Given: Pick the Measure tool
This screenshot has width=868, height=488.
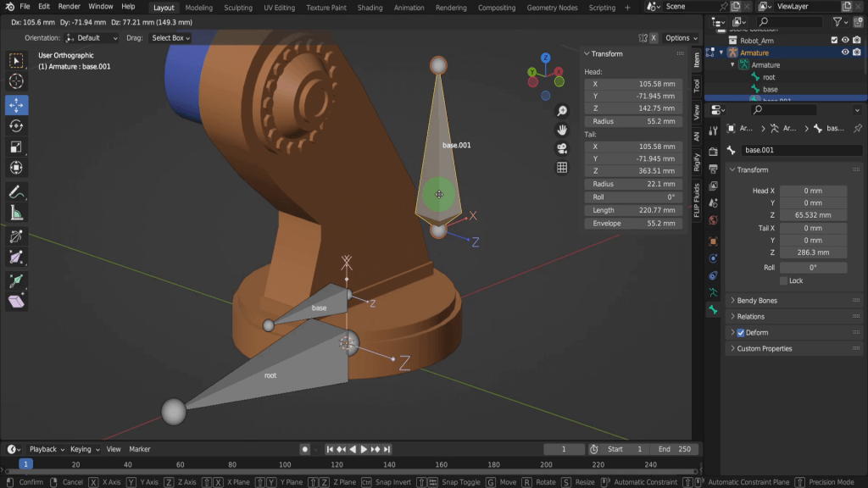Looking at the screenshot, I should [16, 213].
